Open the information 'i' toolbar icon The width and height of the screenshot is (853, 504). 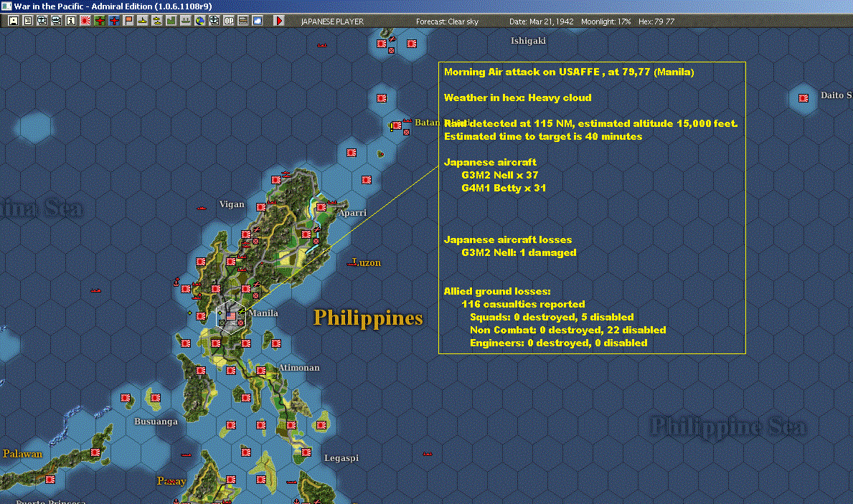point(71,21)
